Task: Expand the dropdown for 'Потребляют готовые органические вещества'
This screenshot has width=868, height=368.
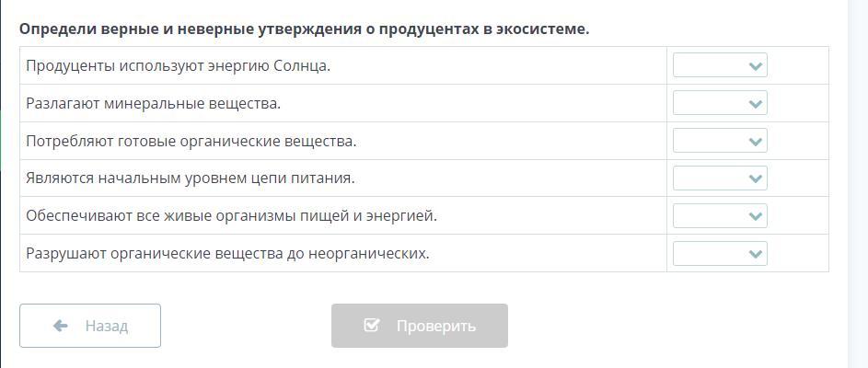Action: 719,141
